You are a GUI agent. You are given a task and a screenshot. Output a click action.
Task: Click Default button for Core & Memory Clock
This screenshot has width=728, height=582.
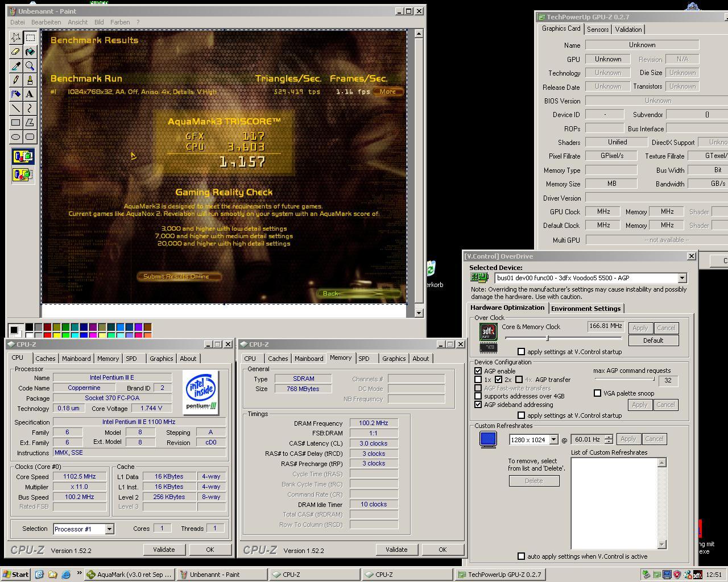(x=653, y=340)
